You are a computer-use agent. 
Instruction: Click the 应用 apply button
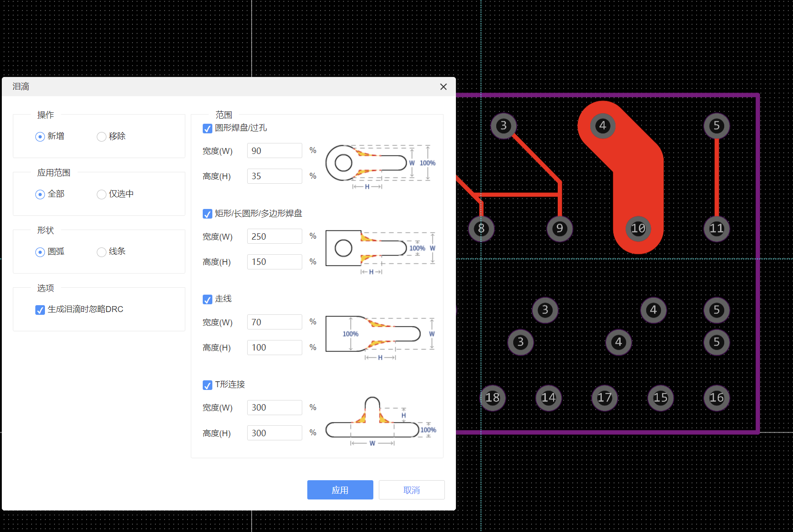(x=340, y=490)
